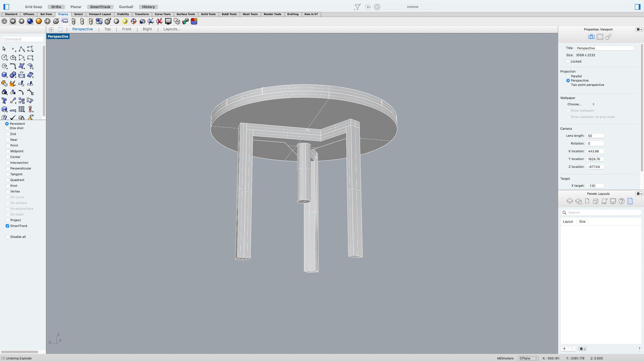Toggle the Grid Snap button
The height and width of the screenshot is (362, 644).
click(x=33, y=7)
